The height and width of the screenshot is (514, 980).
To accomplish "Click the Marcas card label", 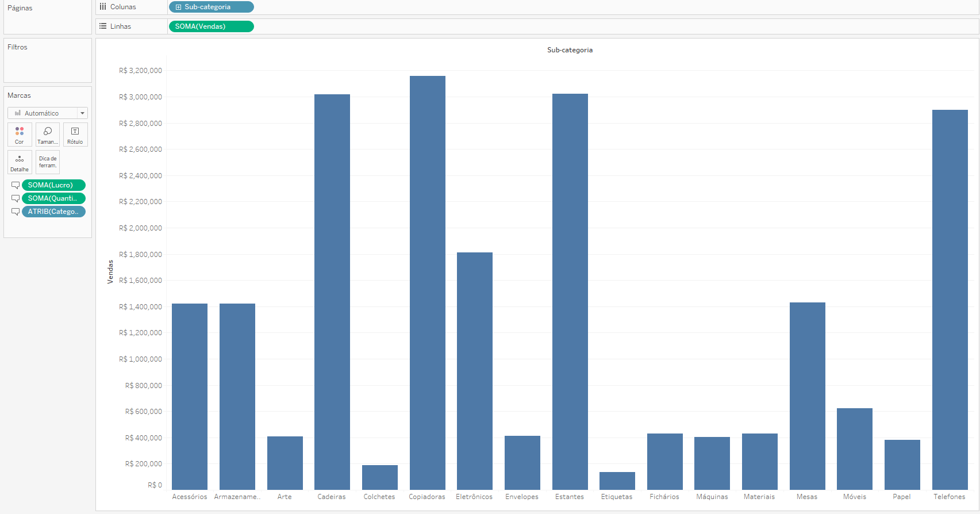I will pyautogui.click(x=19, y=95).
